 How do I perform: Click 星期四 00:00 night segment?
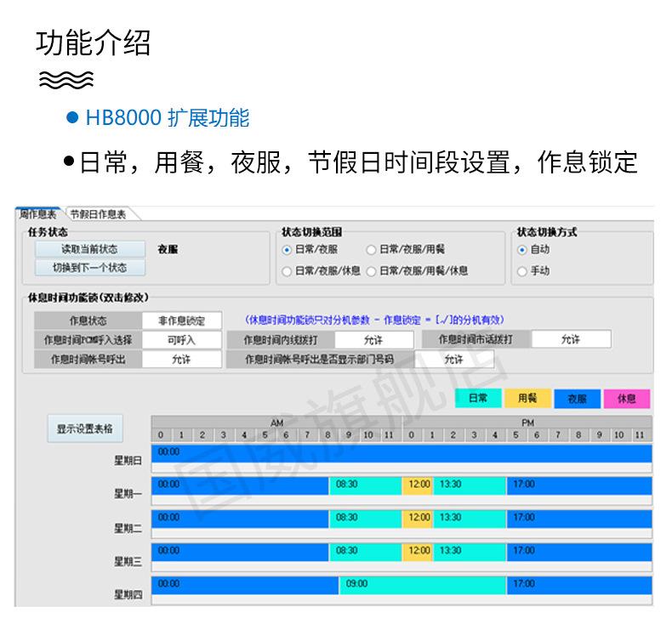(x=245, y=586)
